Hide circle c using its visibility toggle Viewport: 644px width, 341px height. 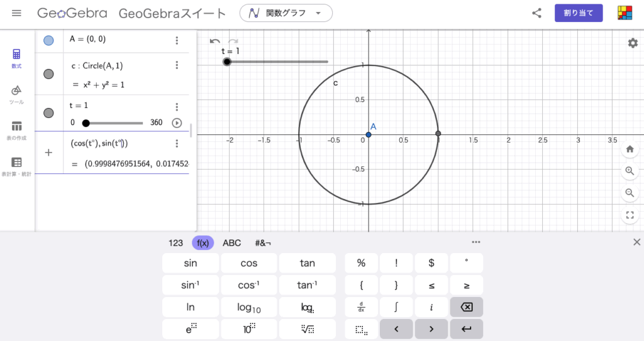[48, 74]
